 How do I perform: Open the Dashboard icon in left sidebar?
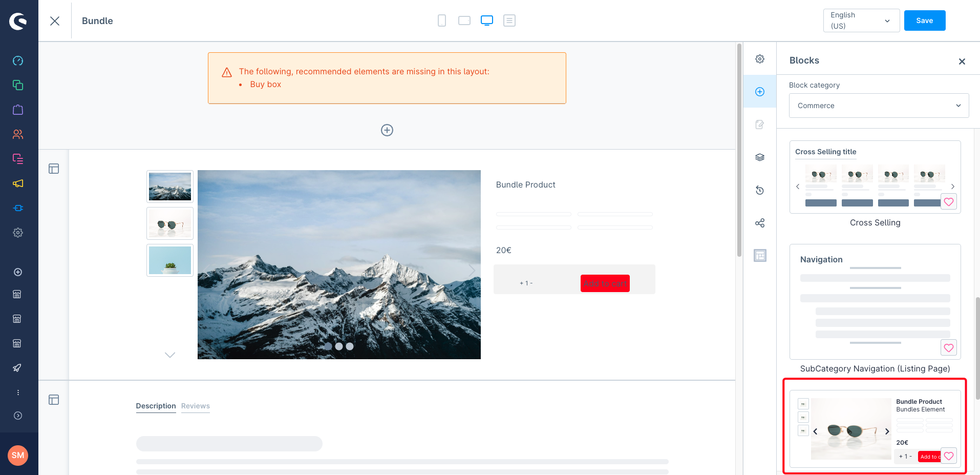tap(18, 61)
